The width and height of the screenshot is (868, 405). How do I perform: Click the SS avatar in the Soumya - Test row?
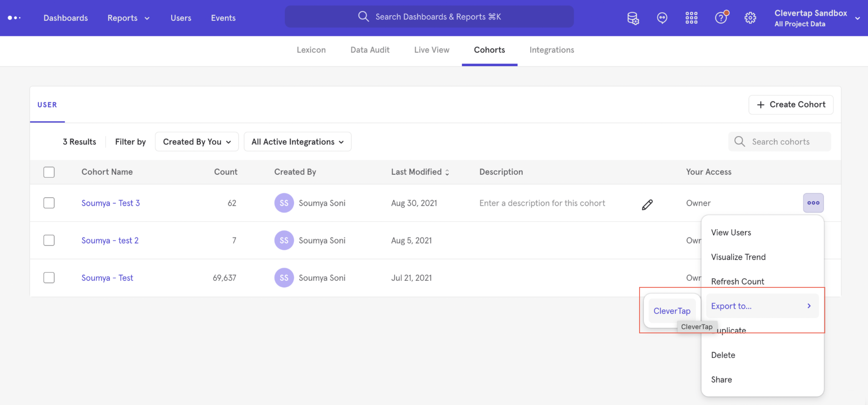coord(284,278)
